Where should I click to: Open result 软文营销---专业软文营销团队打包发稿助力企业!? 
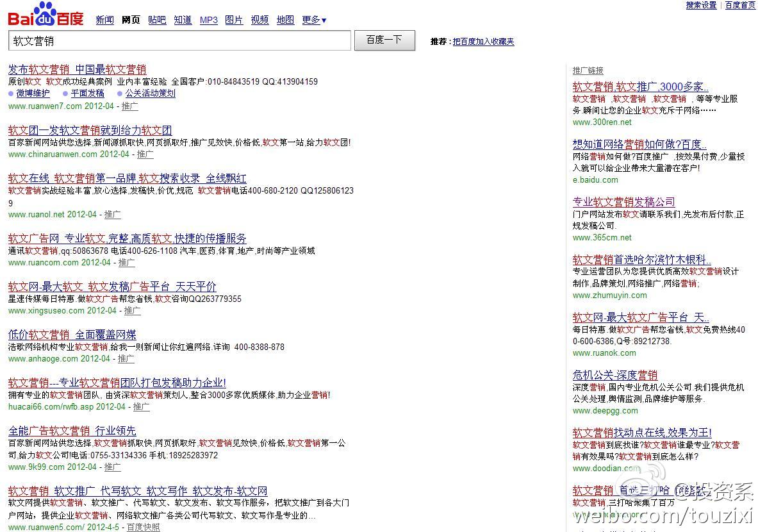tap(117, 383)
